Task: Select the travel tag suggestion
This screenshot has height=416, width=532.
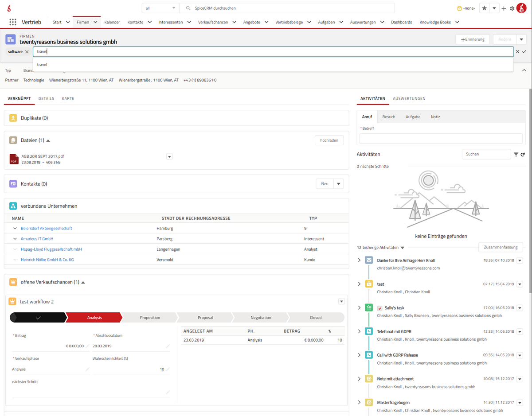Action: point(273,65)
